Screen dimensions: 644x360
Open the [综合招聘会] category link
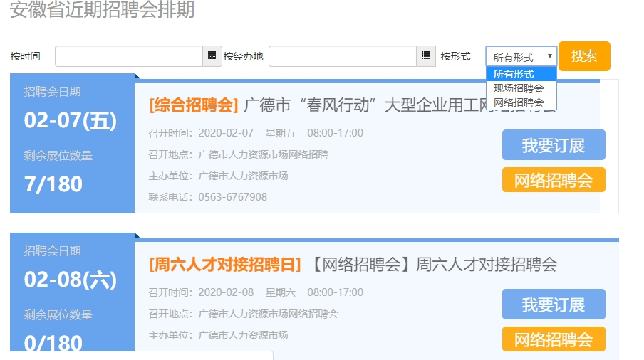[x=193, y=105]
